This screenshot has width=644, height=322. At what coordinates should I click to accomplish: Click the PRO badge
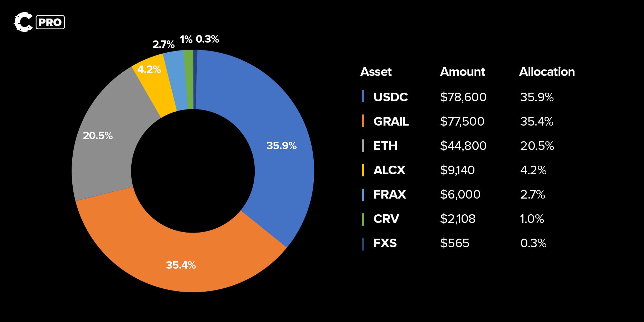(50, 22)
